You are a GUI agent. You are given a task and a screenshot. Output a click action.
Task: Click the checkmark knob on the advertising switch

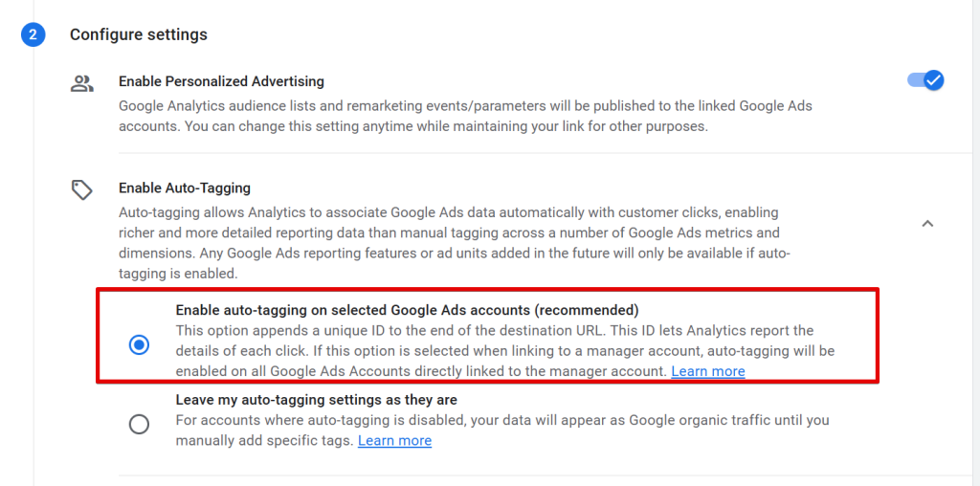click(934, 80)
